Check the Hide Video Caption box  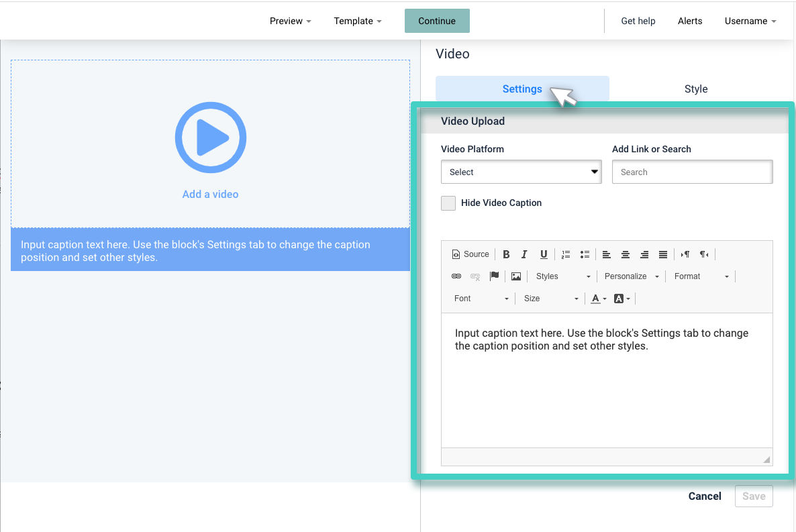pyautogui.click(x=448, y=203)
